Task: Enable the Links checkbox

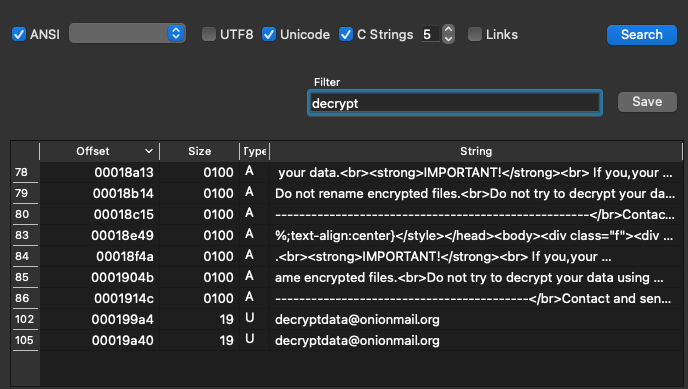Action: pos(475,34)
